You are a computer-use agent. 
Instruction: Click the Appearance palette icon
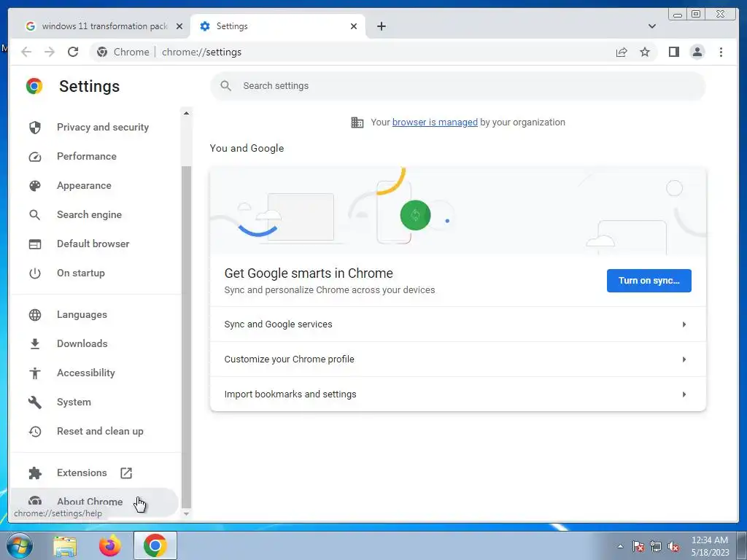tap(35, 186)
